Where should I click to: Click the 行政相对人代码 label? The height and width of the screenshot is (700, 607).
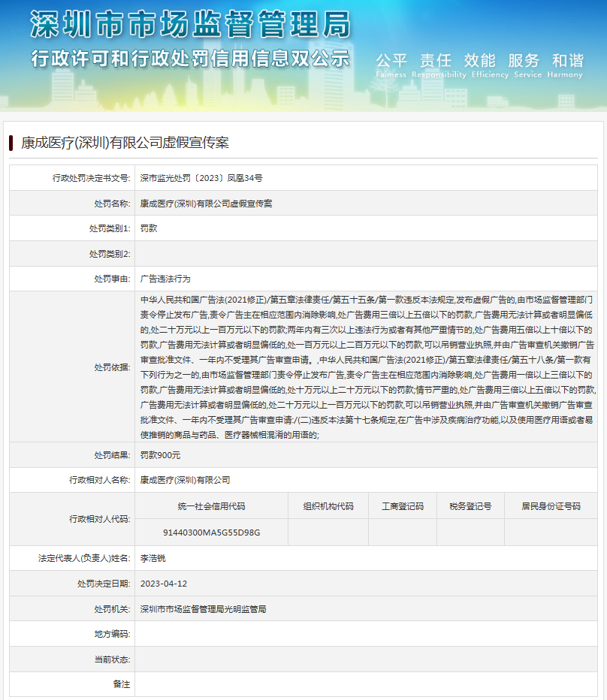click(100, 519)
